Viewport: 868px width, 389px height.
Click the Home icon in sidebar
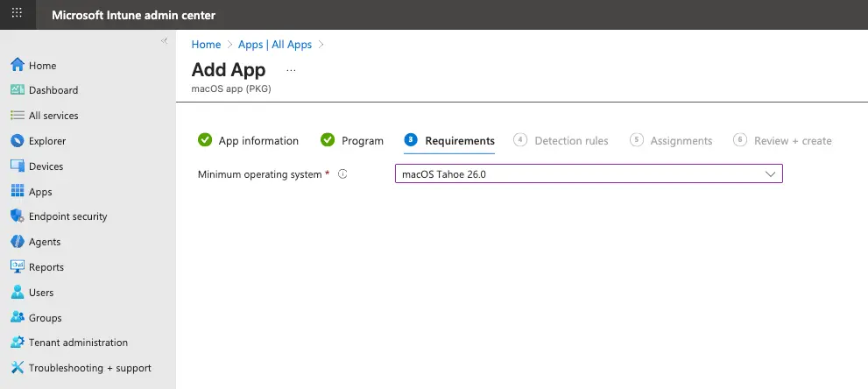[x=18, y=66]
